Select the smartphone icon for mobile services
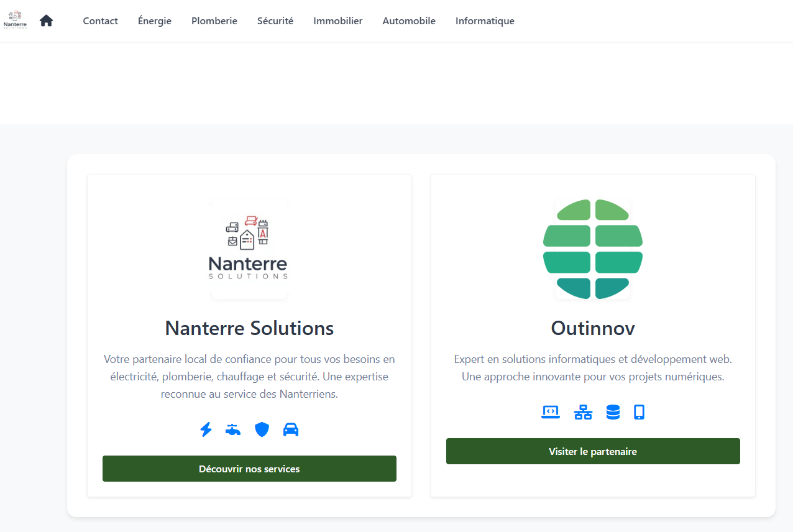This screenshot has width=793, height=532. 639,411
